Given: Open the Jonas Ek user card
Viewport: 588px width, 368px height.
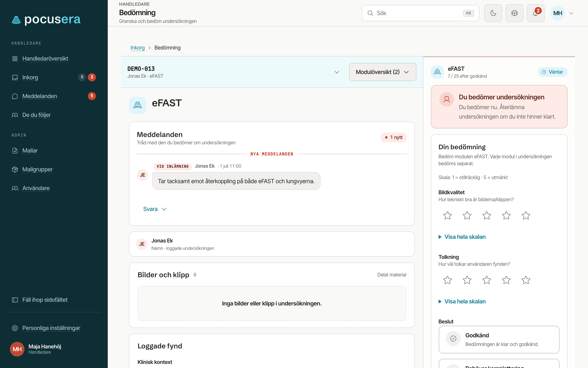Looking at the screenshot, I should pyautogui.click(x=272, y=244).
